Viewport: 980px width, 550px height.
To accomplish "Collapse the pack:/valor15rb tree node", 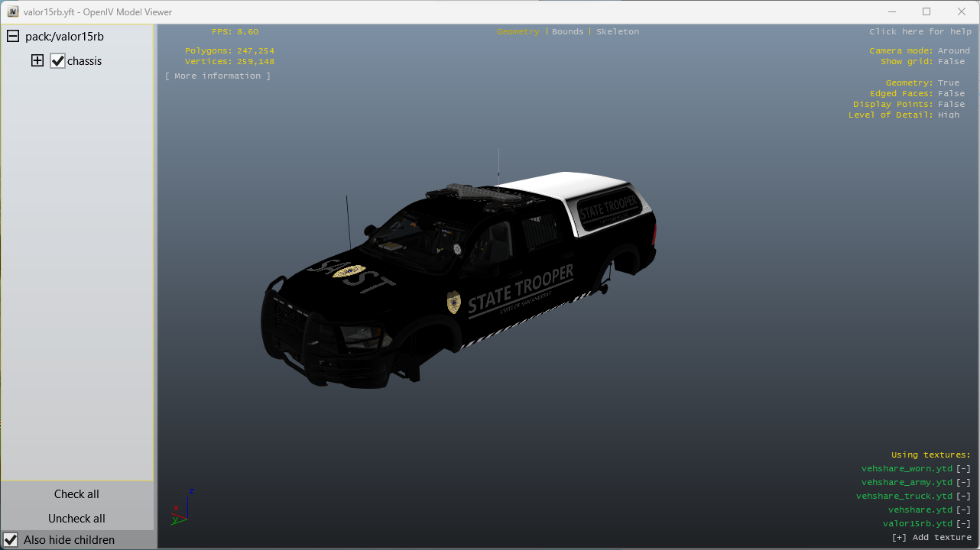I will point(13,37).
